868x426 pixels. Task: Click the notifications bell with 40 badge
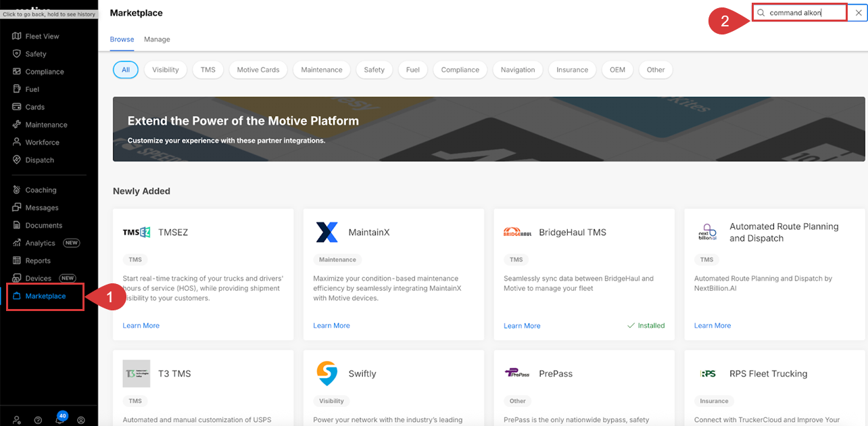pos(60,419)
